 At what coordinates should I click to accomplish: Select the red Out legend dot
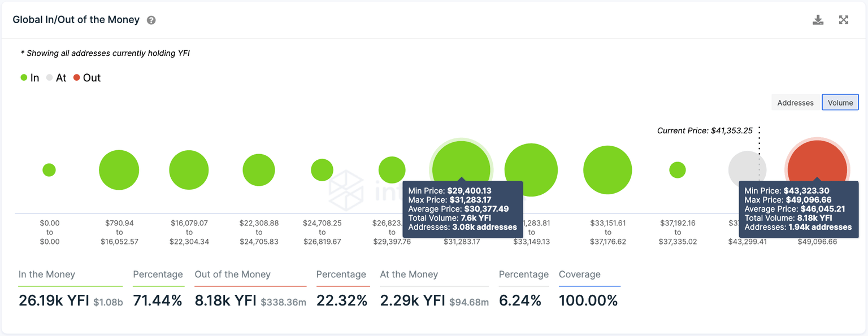pyautogui.click(x=77, y=77)
